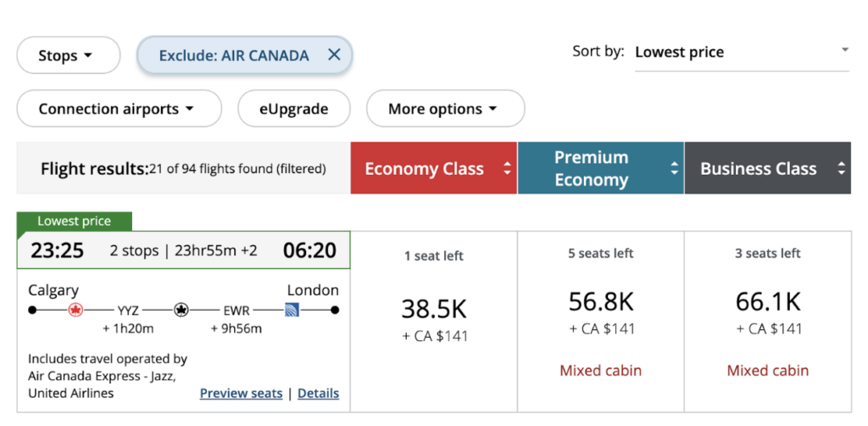
Task: Open the Preview seats link
Action: click(241, 393)
